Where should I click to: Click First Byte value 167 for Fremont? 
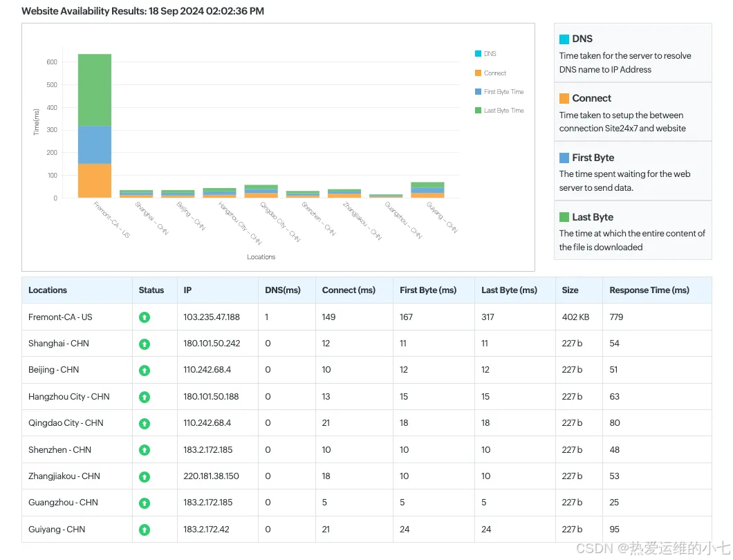point(406,317)
